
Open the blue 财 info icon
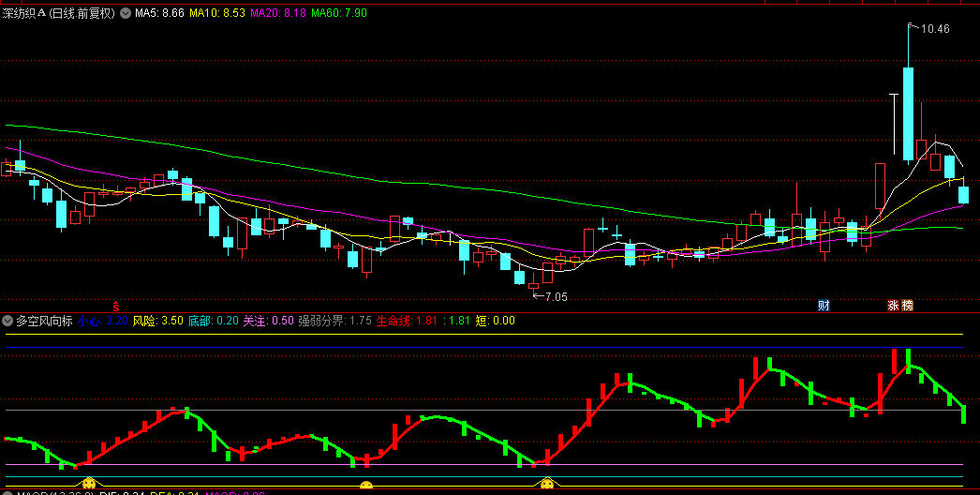824,306
